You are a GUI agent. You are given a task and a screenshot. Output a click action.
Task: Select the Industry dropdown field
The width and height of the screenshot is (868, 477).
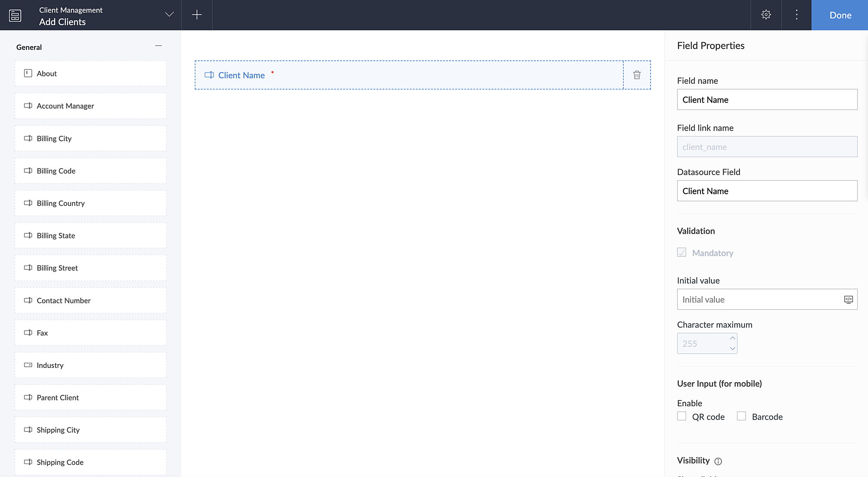tap(90, 365)
